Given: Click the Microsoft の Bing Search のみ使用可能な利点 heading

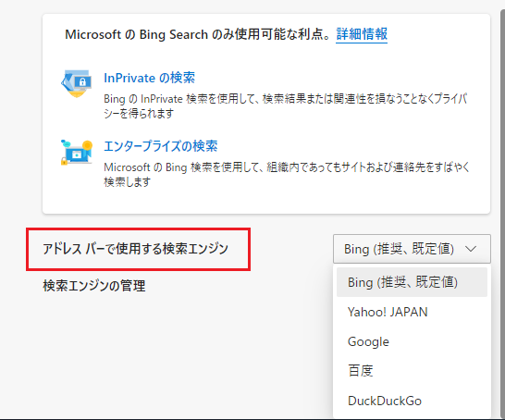Looking at the screenshot, I should point(197,34).
